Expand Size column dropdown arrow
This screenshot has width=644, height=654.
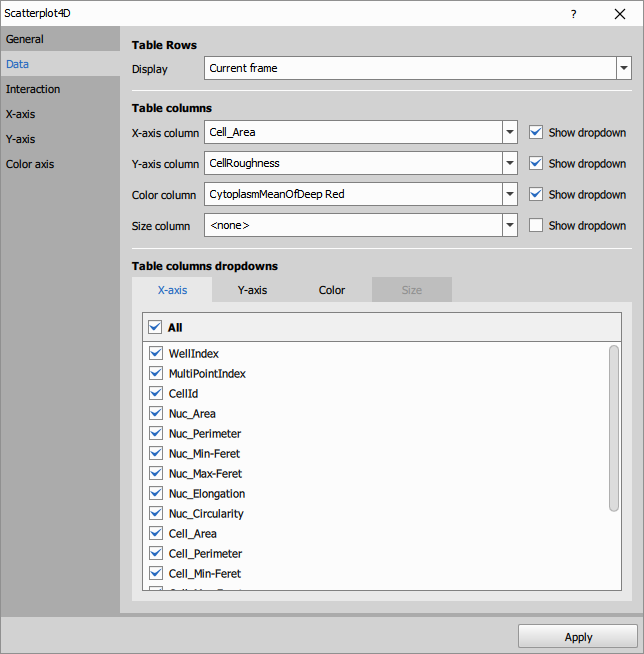510,225
